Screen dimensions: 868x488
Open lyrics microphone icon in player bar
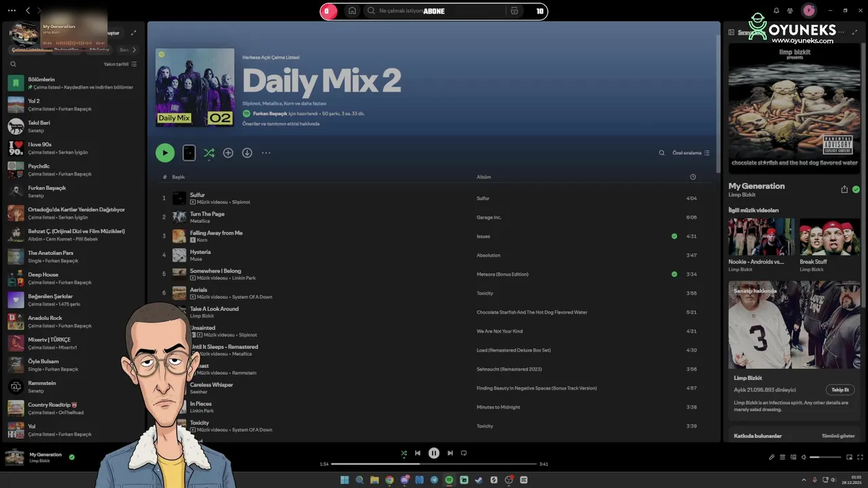click(772, 457)
